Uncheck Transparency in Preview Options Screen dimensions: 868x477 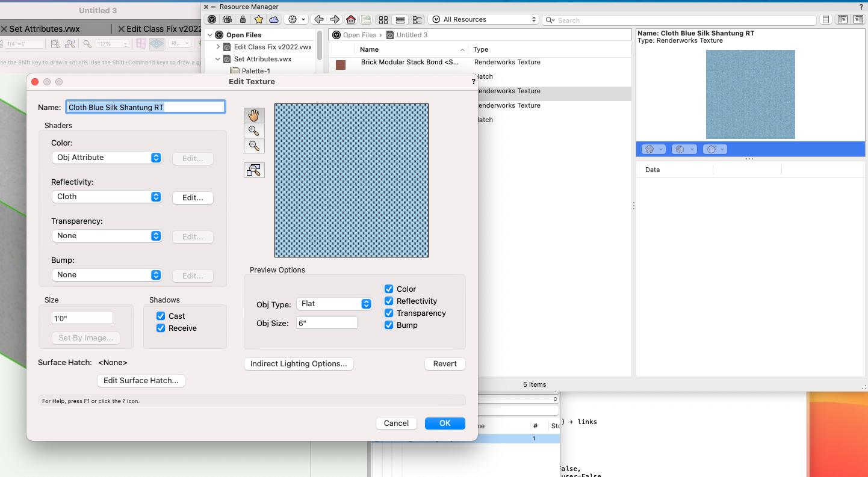click(x=389, y=313)
